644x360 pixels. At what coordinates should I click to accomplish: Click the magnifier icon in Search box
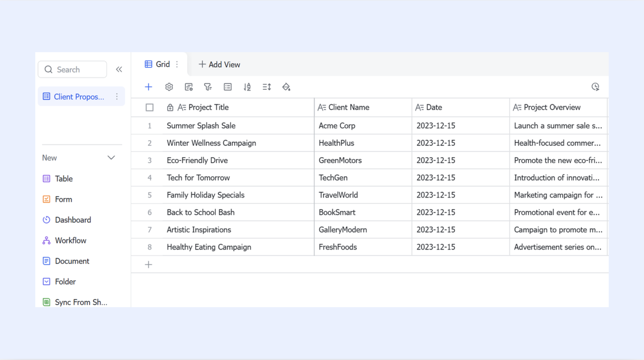pos(48,69)
